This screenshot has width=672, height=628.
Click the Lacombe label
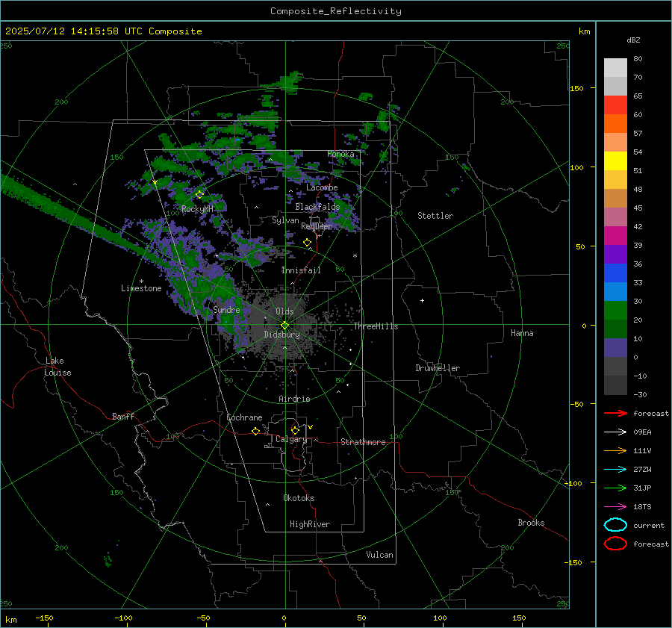[322, 187]
